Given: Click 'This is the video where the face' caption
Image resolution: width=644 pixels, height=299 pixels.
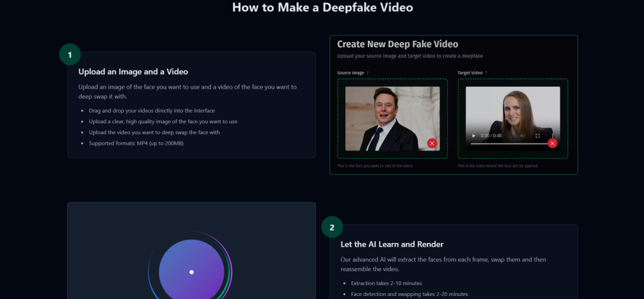Looking at the screenshot, I should [x=497, y=166].
